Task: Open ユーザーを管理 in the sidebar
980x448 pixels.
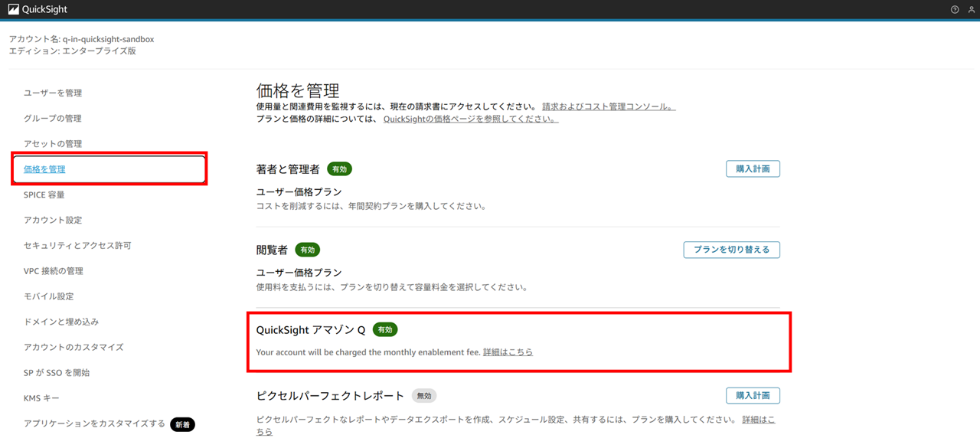Action: [53, 93]
